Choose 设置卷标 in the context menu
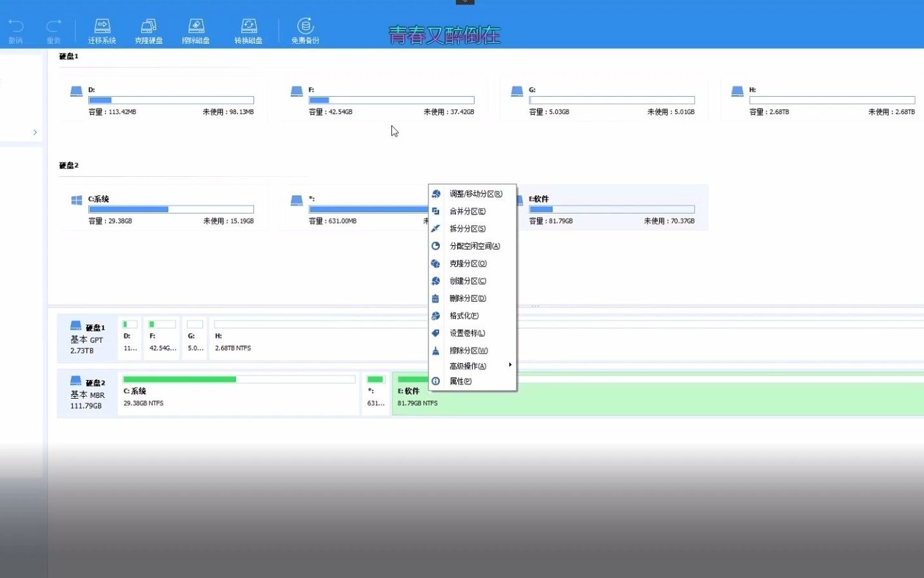 (473, 333)
